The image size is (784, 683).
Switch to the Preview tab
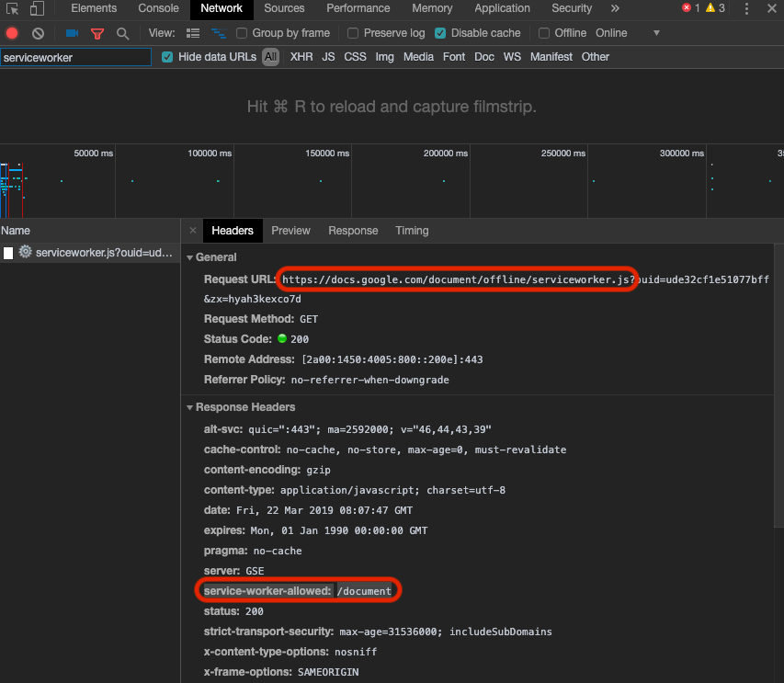pyautogui.click(x=290, y=230)
